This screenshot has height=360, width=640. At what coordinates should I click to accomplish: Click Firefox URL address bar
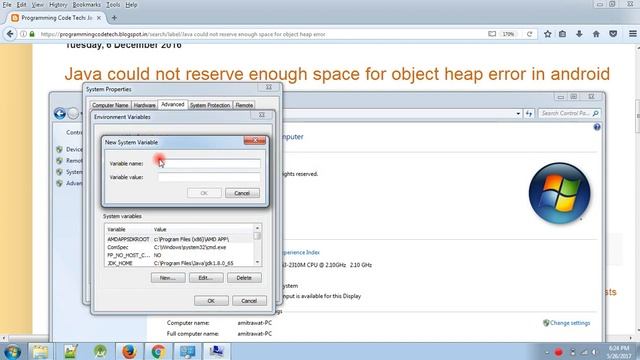261,34
